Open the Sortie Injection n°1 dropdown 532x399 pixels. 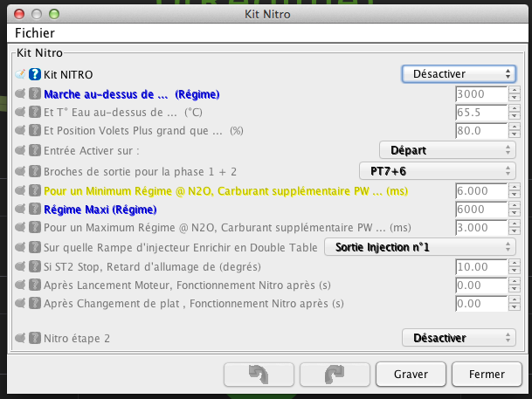[x=420, y=247]
